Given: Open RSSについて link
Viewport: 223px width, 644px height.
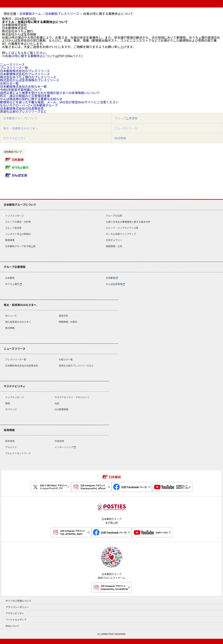Looking at the screenshot, I should coord(12,626).
